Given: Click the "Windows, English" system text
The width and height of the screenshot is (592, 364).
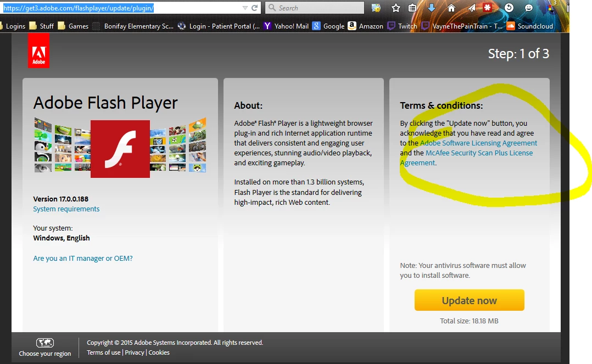Looking at the screenshot, I should click(x=62, y=238).
